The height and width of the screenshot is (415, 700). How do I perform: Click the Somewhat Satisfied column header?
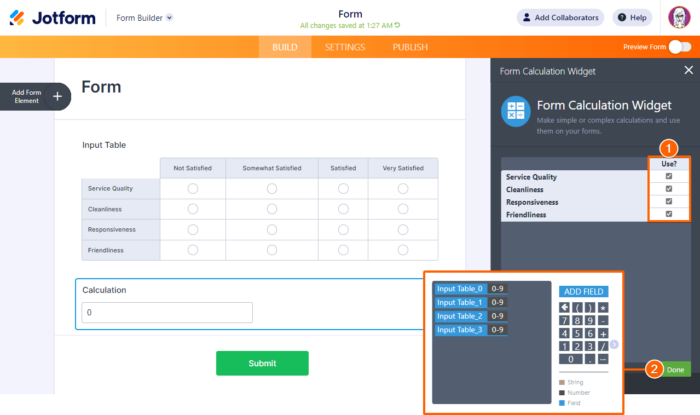pyautogui.click(x=272, y=168)
